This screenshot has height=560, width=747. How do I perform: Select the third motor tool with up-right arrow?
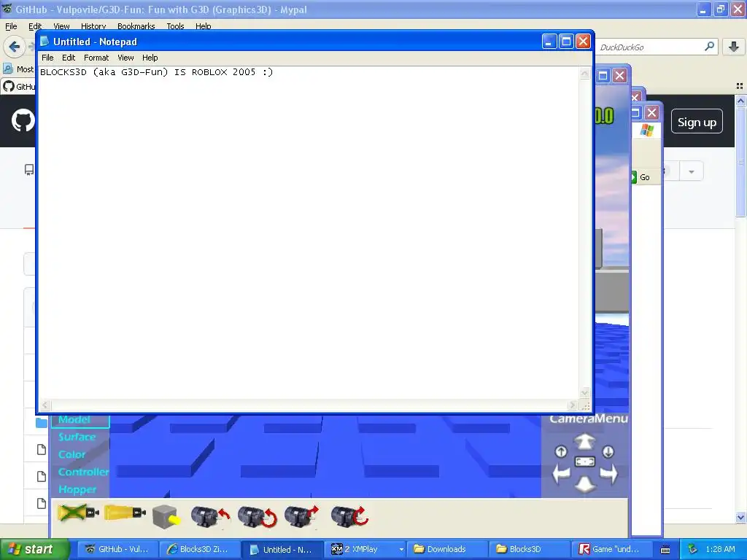click(301, 517)
